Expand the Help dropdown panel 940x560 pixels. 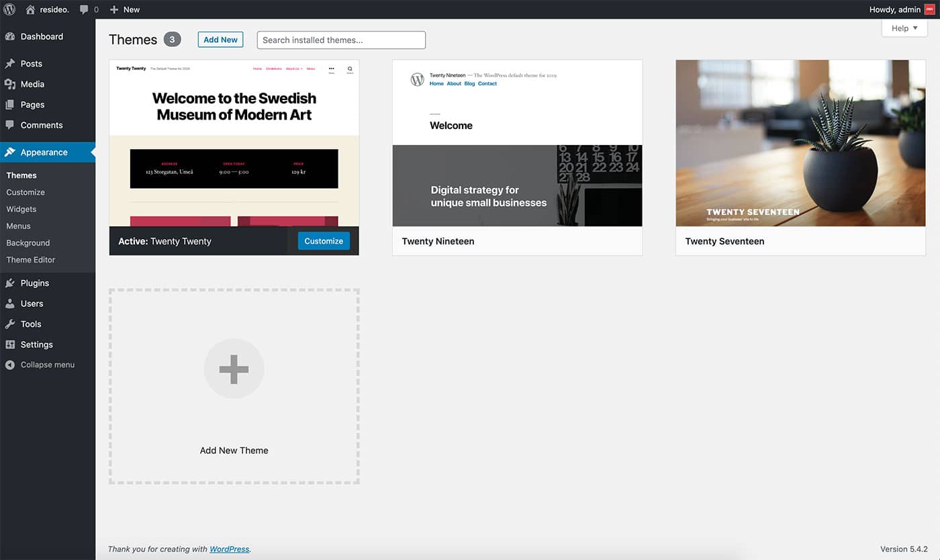coord(904,28)
